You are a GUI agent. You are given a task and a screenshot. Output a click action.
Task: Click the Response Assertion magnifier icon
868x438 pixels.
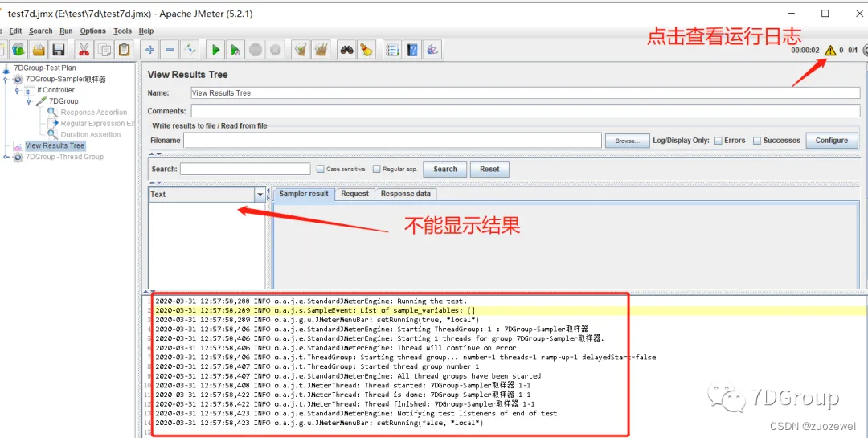tap(52, 113)
